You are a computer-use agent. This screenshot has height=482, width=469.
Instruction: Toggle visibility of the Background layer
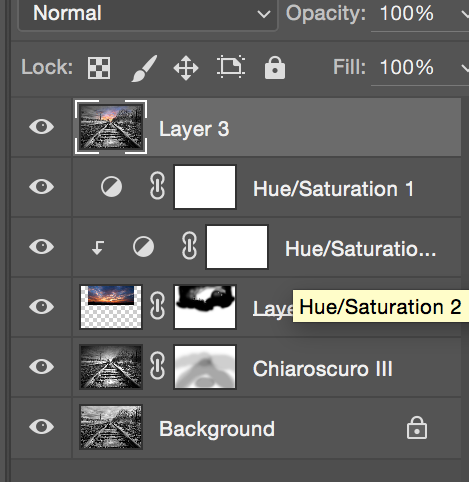point(41,427)
